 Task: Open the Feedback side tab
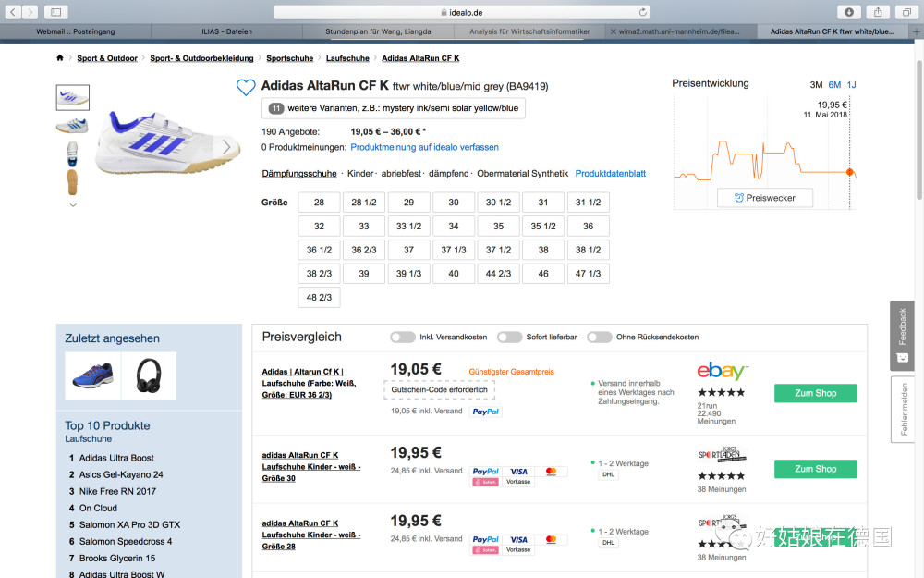[x=902, y=336]
